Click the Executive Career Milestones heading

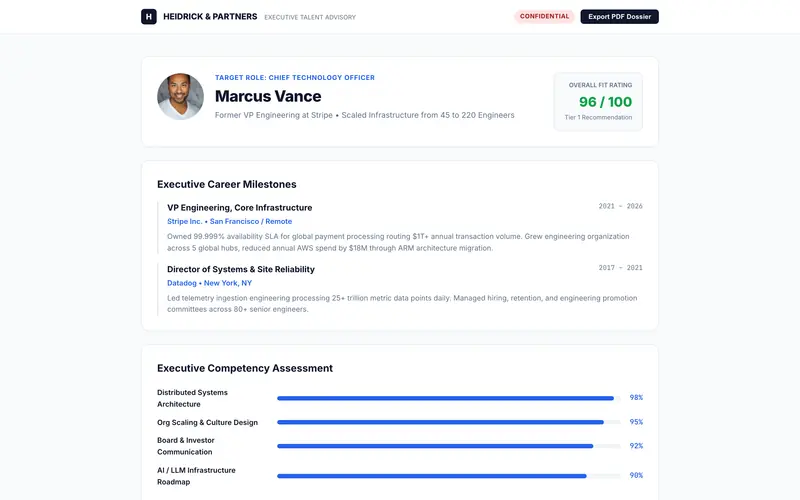[x=227, y=184]
